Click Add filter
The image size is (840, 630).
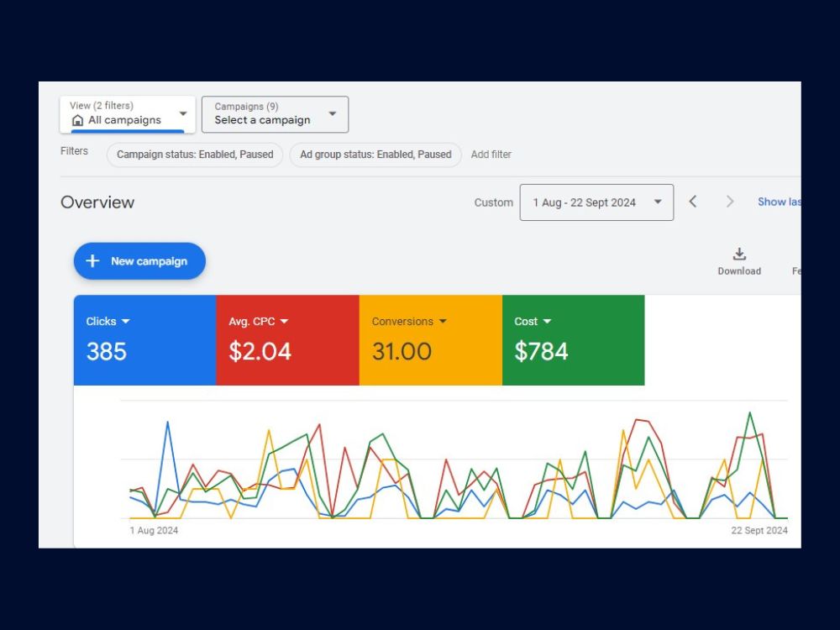[491, 155]
